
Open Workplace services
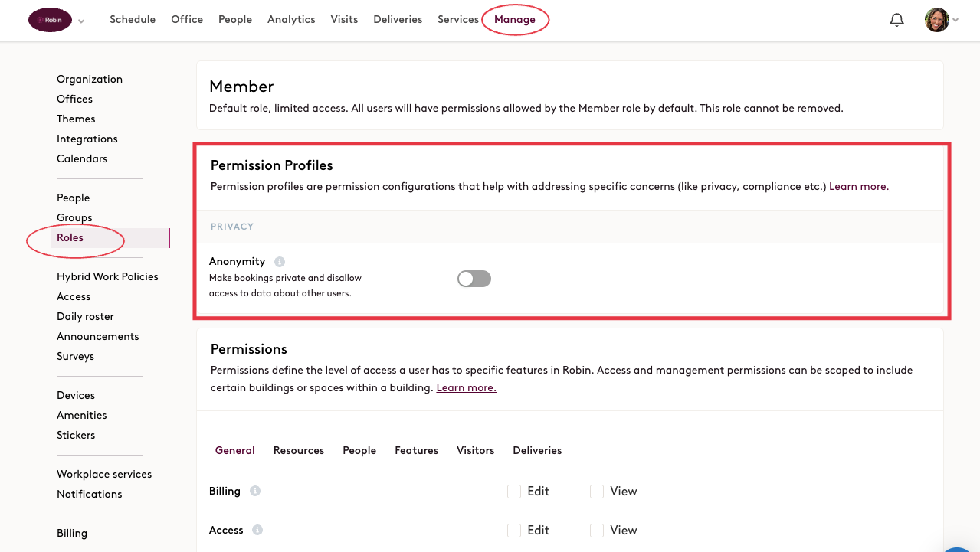pos(104,474)
